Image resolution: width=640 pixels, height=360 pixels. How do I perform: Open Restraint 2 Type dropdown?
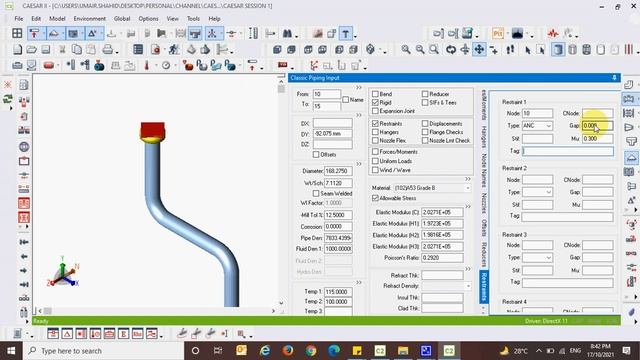pyautogui.click(x=549, y=192)
